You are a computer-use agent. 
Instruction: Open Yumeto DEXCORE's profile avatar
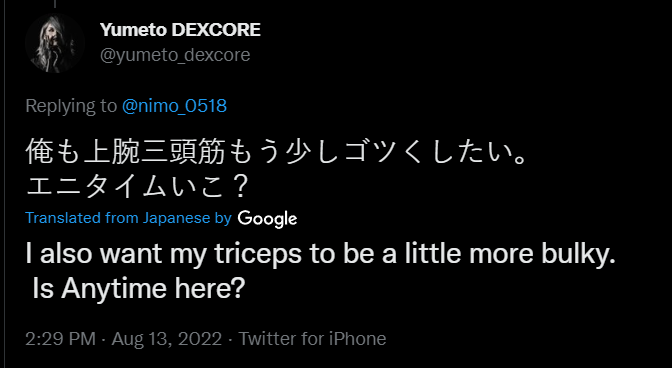tap(54, 43)
